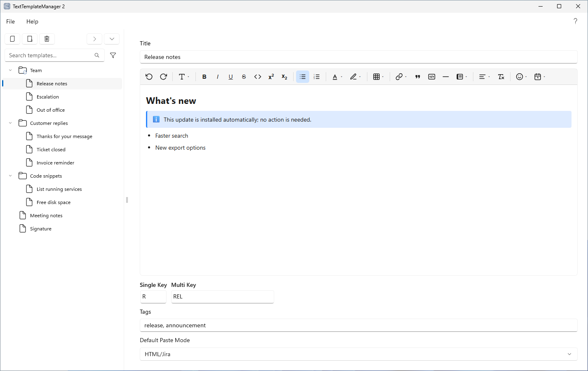The image size is (588, 371).
Task: Open the Meeting notes template
Action: point(62,216)
